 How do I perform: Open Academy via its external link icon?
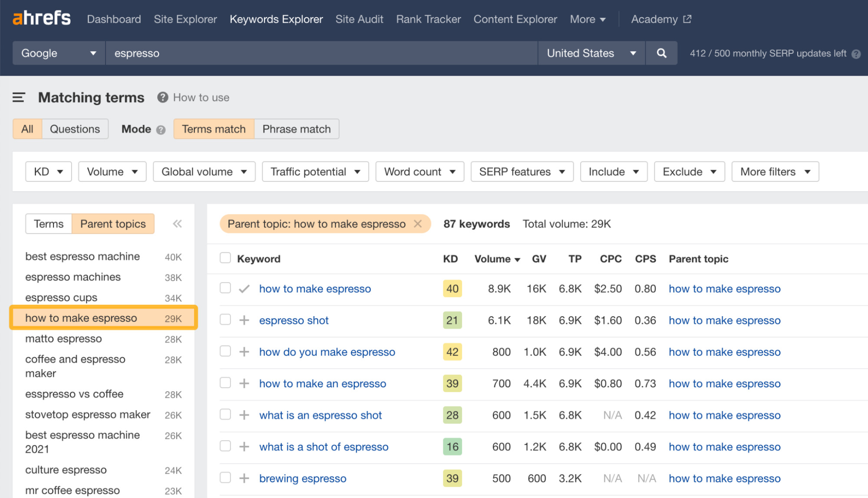687,19
